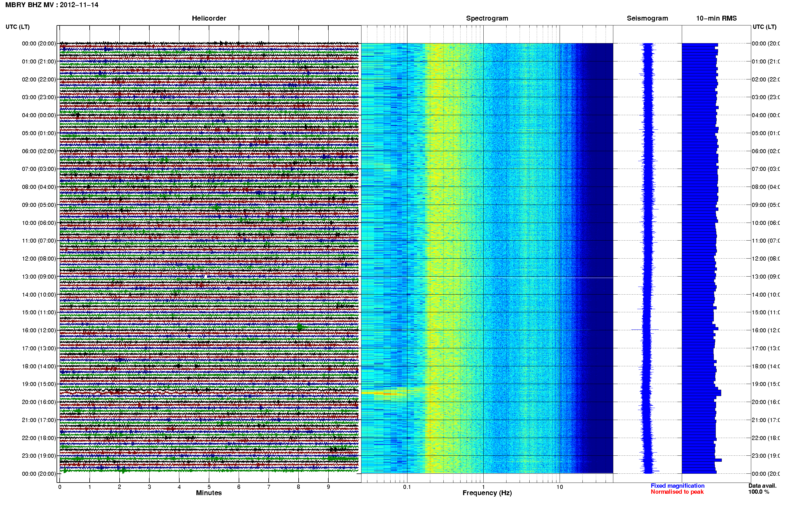Image resolution: width=812 pixels, height=508 pixels.
Task: Click the '5' minutes tick label
Action: (x=209, y=487)
